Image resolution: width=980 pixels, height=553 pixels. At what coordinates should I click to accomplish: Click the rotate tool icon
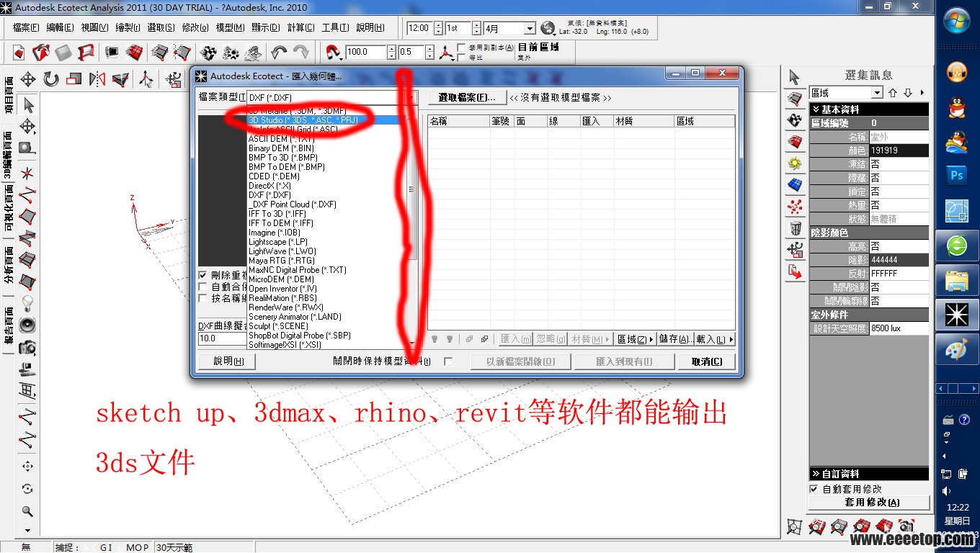point(51,79)
